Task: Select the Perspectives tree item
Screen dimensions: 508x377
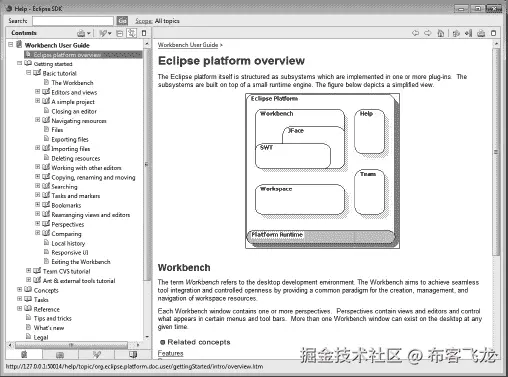Action: [68, 224]
